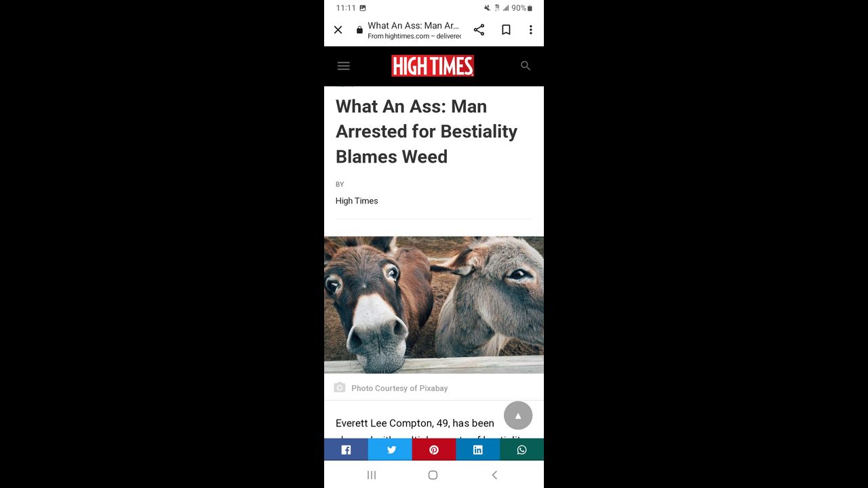Tap the lock icon for site info
Viewport: 868px width, 488px height.
click(359, 30)
